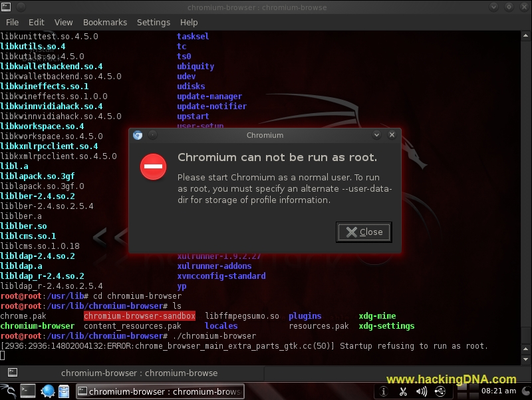This screenshot has width=532, height=400.
Task: Click the xdg-settings file name
Action: (x=386, y=326)
